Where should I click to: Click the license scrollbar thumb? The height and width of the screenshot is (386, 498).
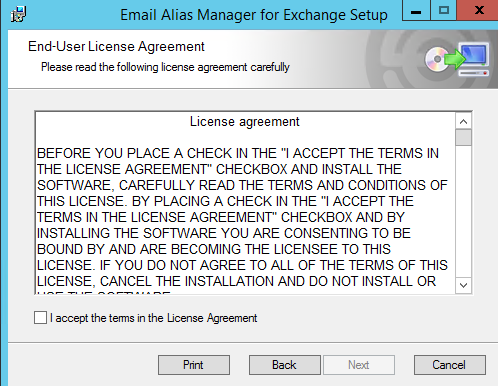point(463,138)
